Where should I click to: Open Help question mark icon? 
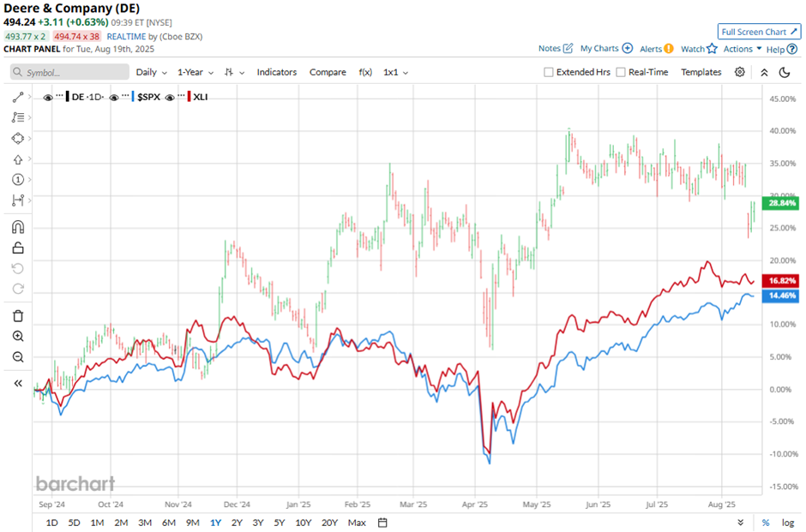pos(792,50)
